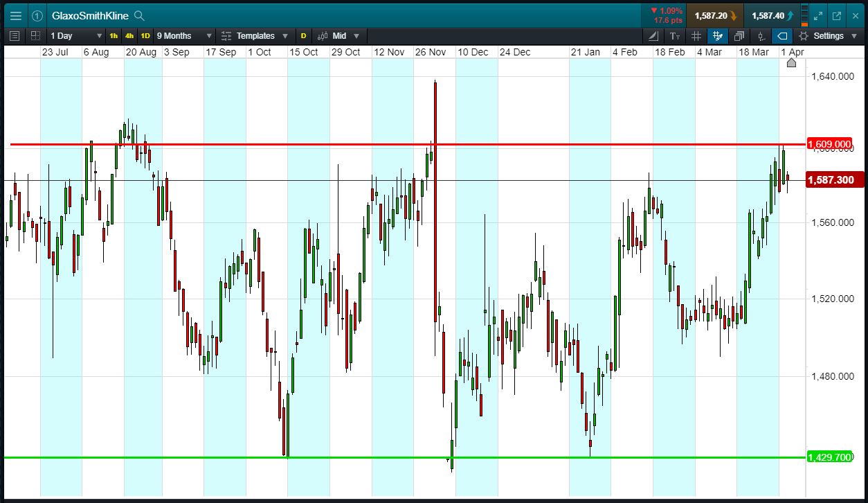Select the green 1,429.700 support label
This screenshot has width=868, height=503.
click(x=830, y=457)
